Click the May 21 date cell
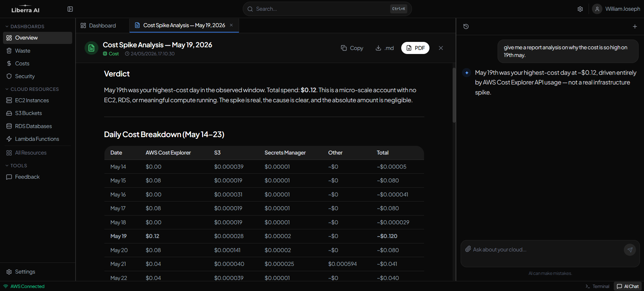The width and height of the screenshot is (644, 291). coord(118,264)
